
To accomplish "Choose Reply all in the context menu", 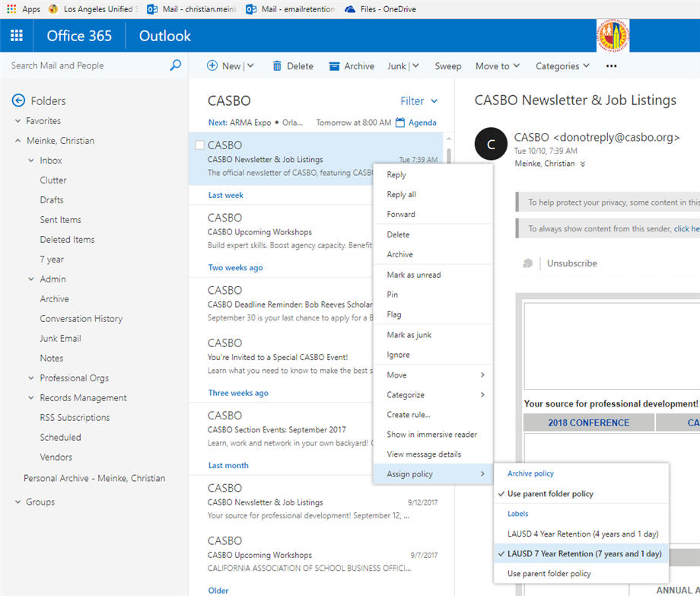I will click(x=433, y=194).
